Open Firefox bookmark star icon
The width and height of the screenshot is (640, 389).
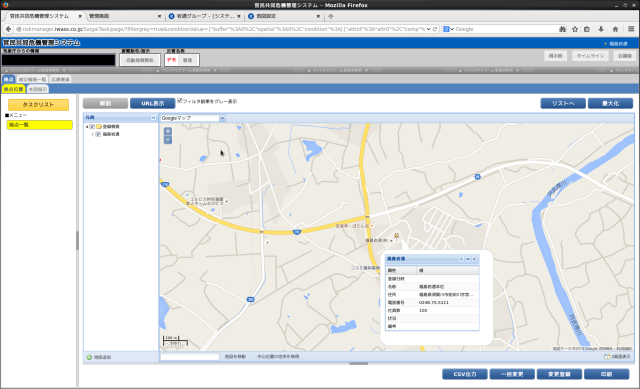coord(575,29)
